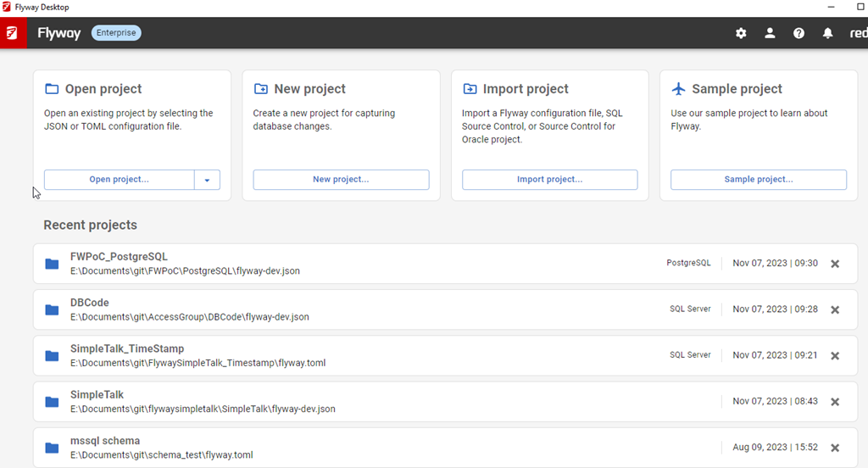The width and height of the screenshot is (868, 468).
Task: Open the DBCode recent project
Action: 90,303
